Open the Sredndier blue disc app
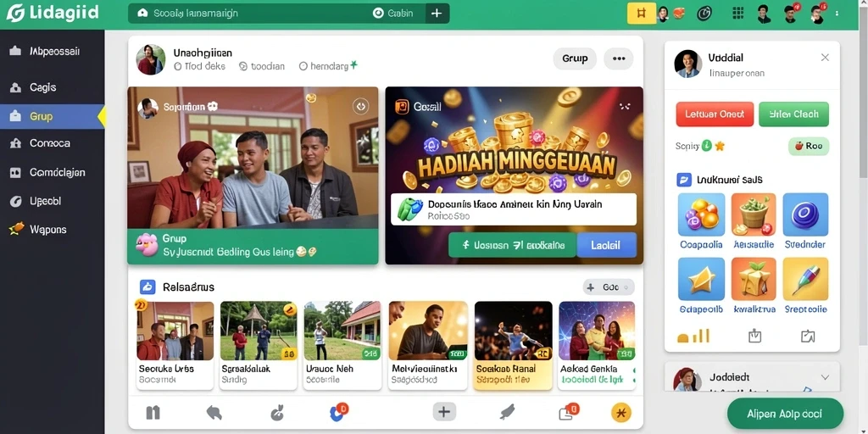Image resolution: width=868 pixels, height=434 pixels. 805,214
